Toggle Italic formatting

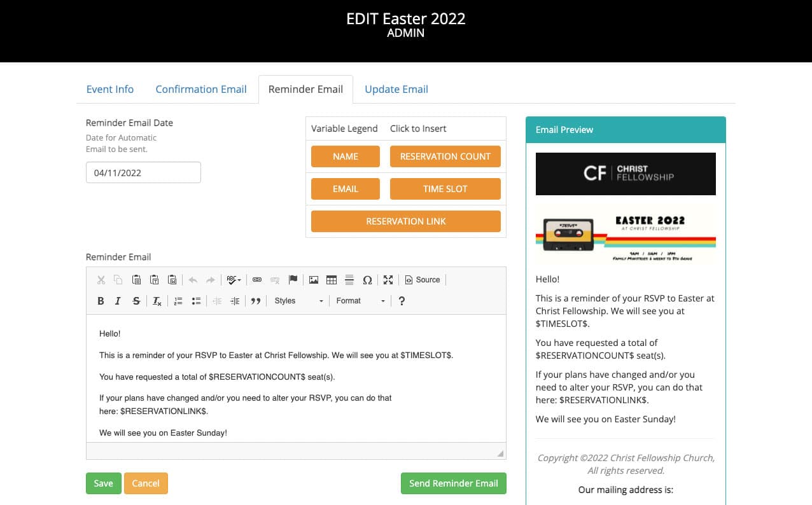[x=118, y=301]
